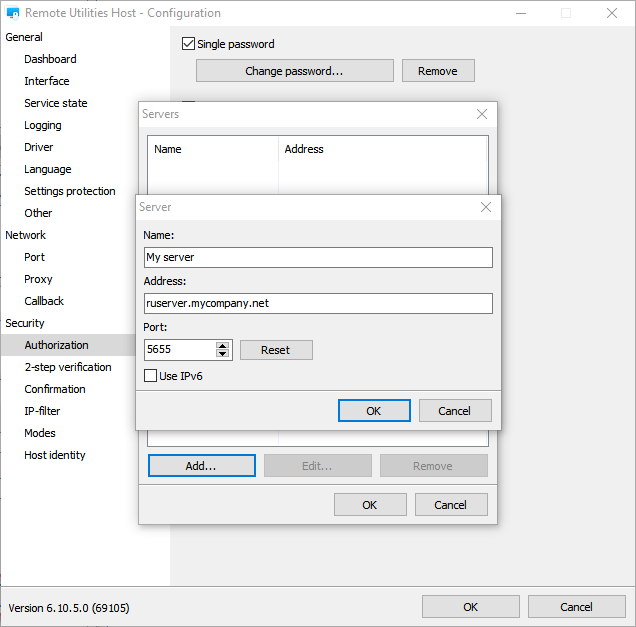Close the Servers dialog with the X

click(482, 114)
